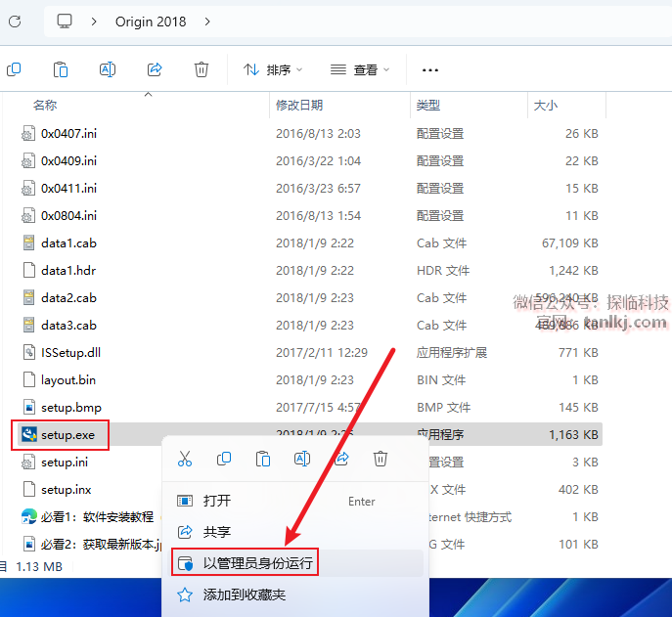Select the file setup.bmp

click(x=71, y=408)
